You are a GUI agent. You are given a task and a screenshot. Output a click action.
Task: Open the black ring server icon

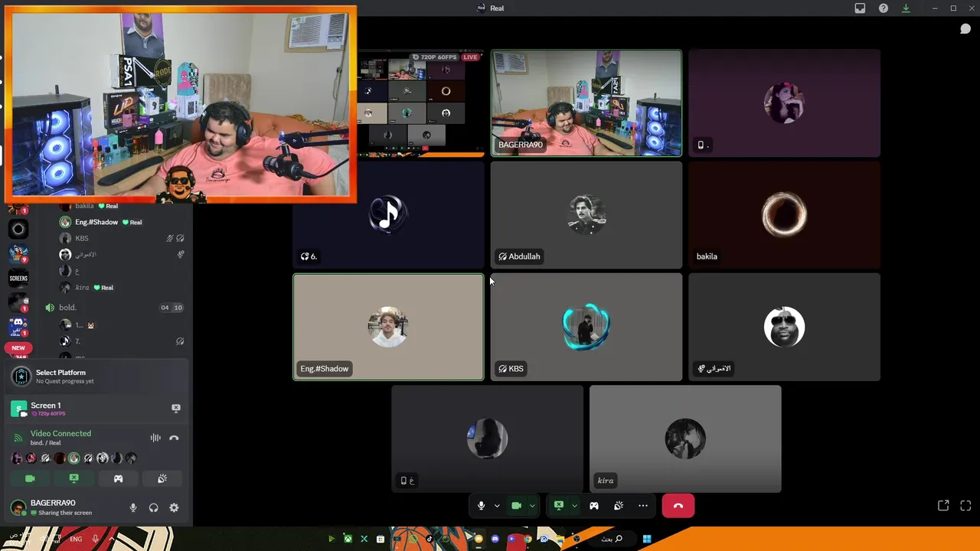click(18, 228)
